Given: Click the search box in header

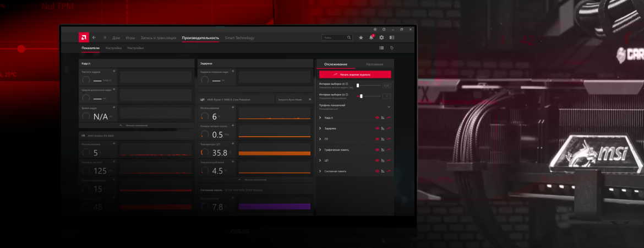Looking at the screenshot, I should (x=337, y=37).
